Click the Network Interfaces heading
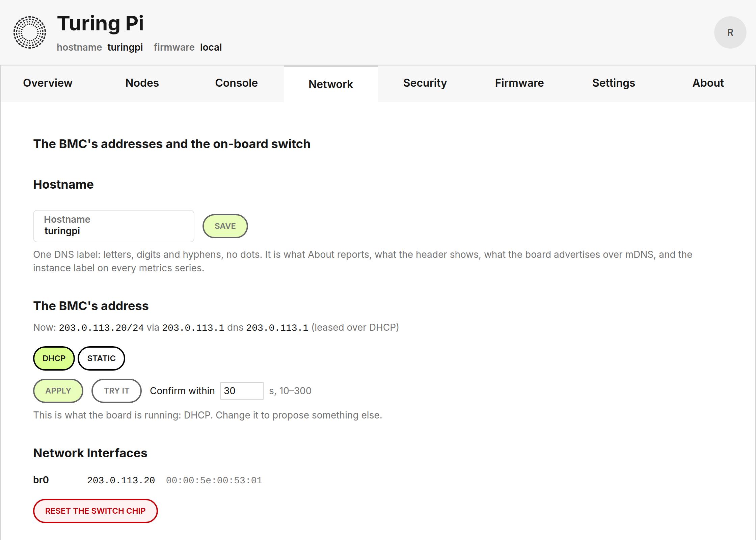 click(90, 453)
